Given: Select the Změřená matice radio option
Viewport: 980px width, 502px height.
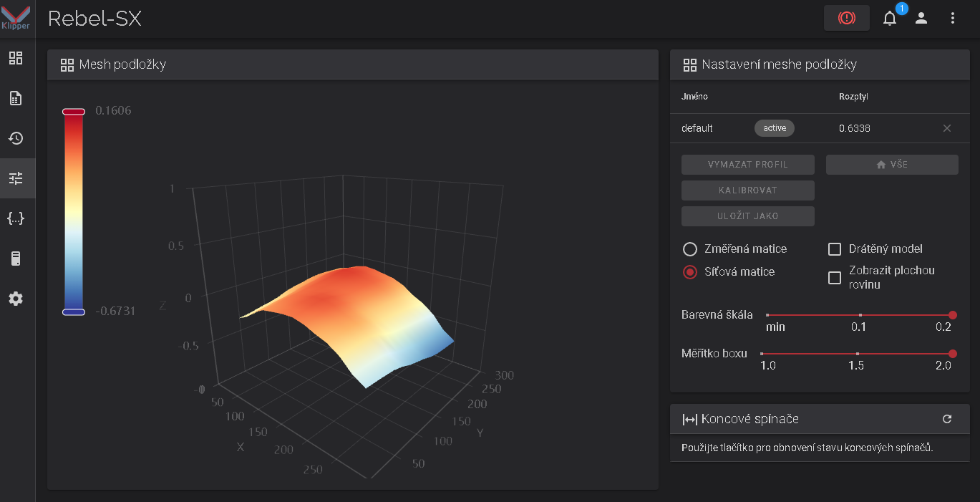Looking at the screenshot, I should [690, 249].
